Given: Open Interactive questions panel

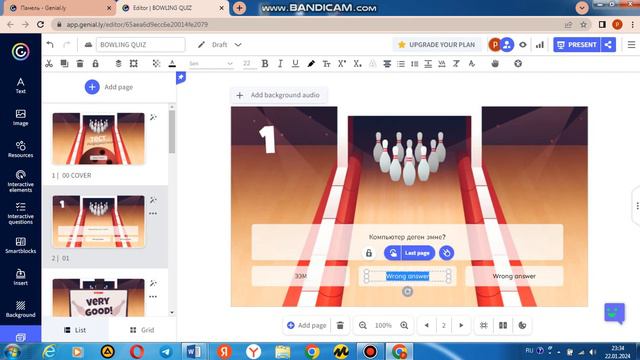Looking at the screenshot, I should point(20,213).
